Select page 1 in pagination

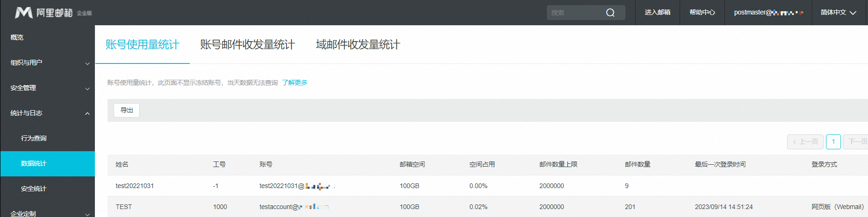click(833, 142)
